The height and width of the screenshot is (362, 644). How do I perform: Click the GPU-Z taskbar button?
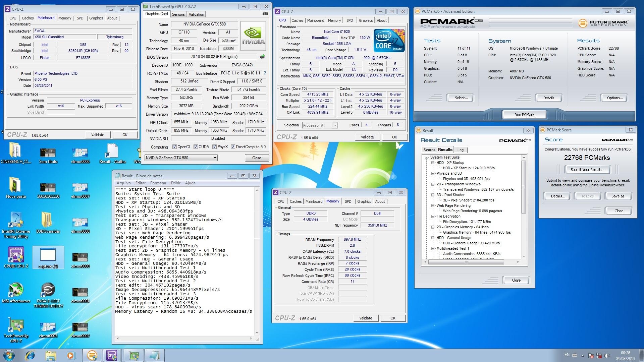[134, 355]
